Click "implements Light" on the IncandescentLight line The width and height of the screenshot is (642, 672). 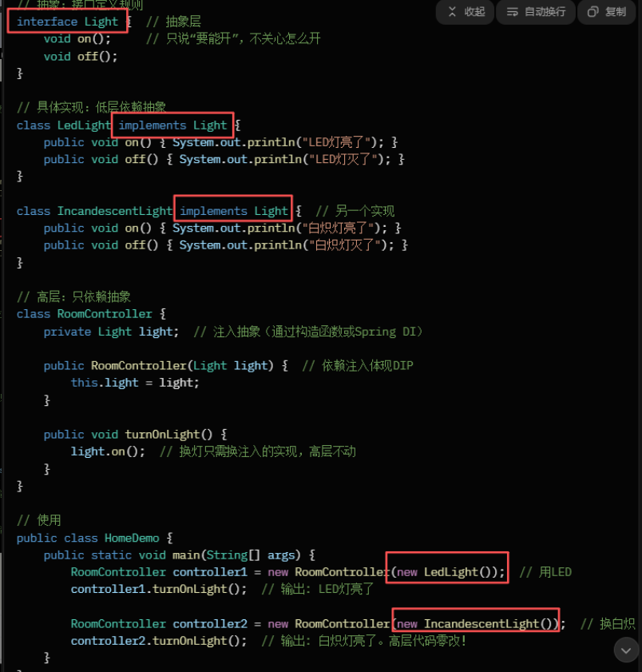(x=233, y=211)
